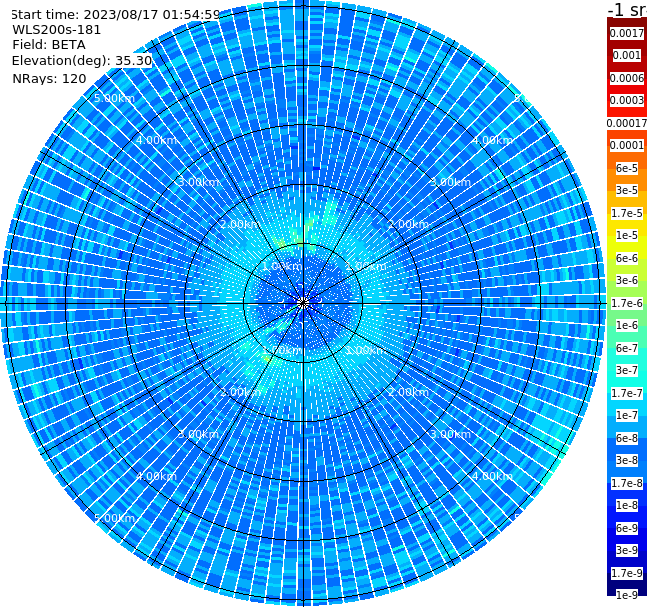Click the 1e-8 colorbar value
This screenshot has width=647, height=607.
(x=627, y=505)
